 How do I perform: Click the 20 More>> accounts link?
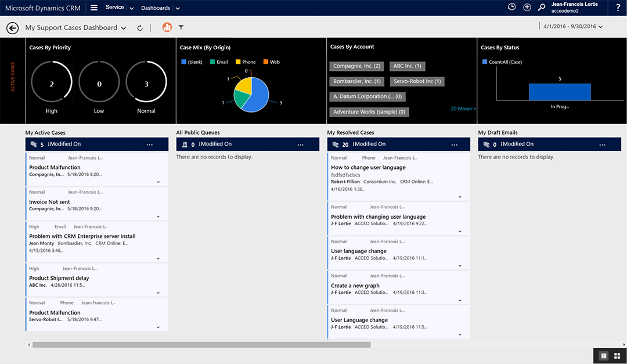(463, 109)
